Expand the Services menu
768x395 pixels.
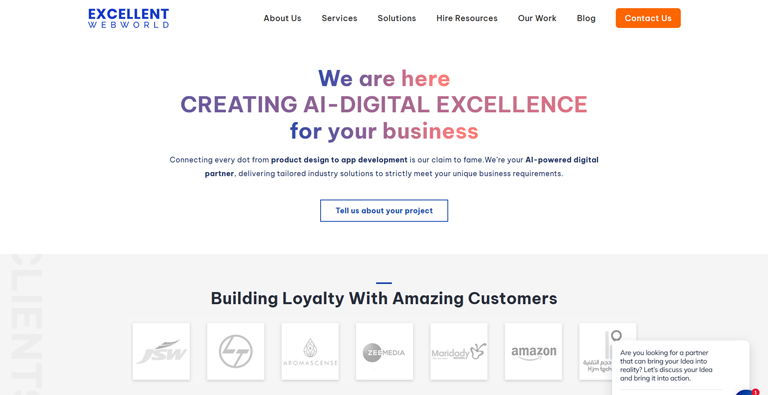coord(339,18)
